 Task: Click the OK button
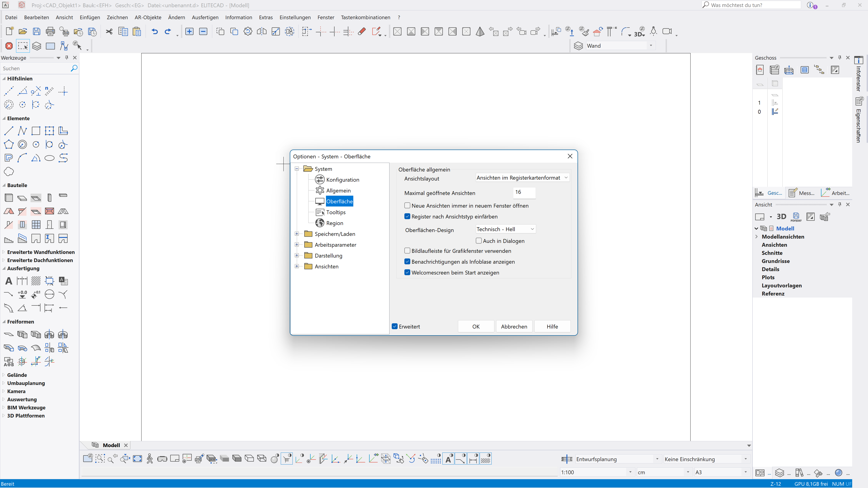tap(476, 326)
